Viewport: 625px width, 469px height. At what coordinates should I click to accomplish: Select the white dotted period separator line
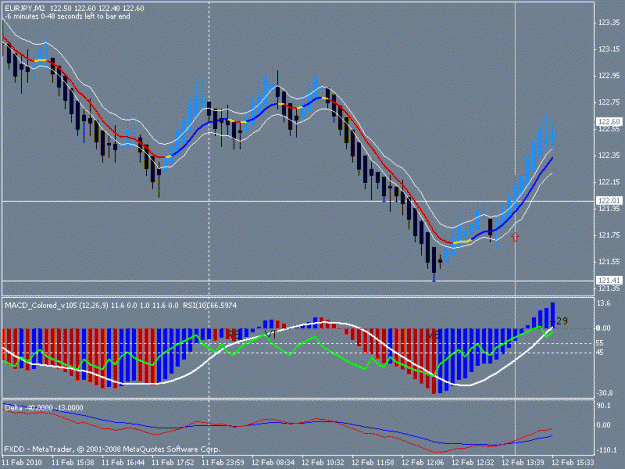coord(209,228)
